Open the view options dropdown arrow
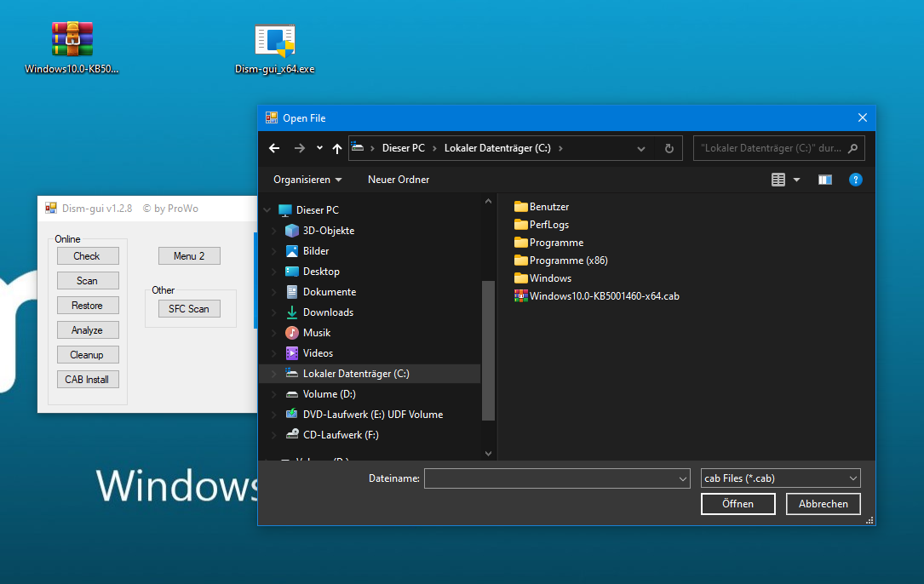Viewport: 924px width, 584px height. coord(797,180)
